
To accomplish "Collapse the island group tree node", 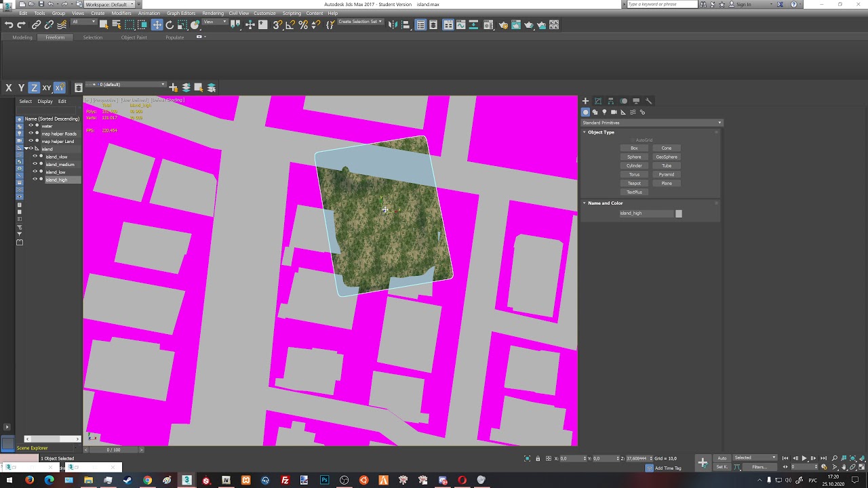I will pos(26,148).
